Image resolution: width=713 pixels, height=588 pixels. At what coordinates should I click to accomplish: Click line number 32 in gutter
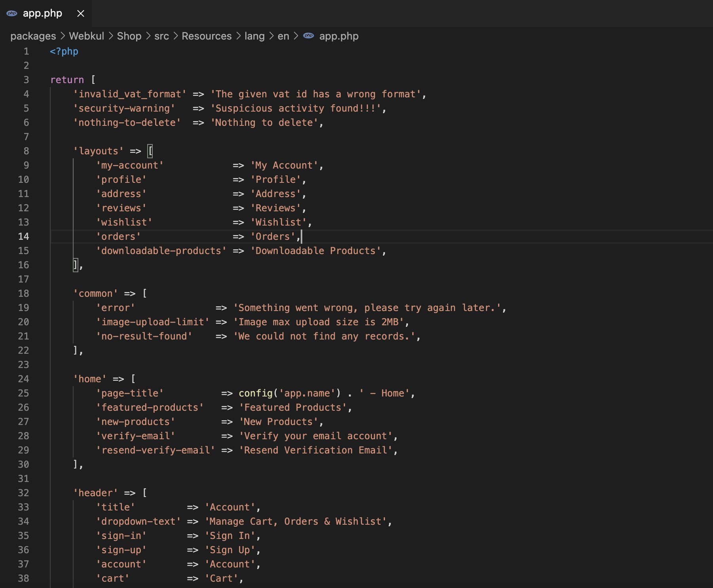coord(23,493)
